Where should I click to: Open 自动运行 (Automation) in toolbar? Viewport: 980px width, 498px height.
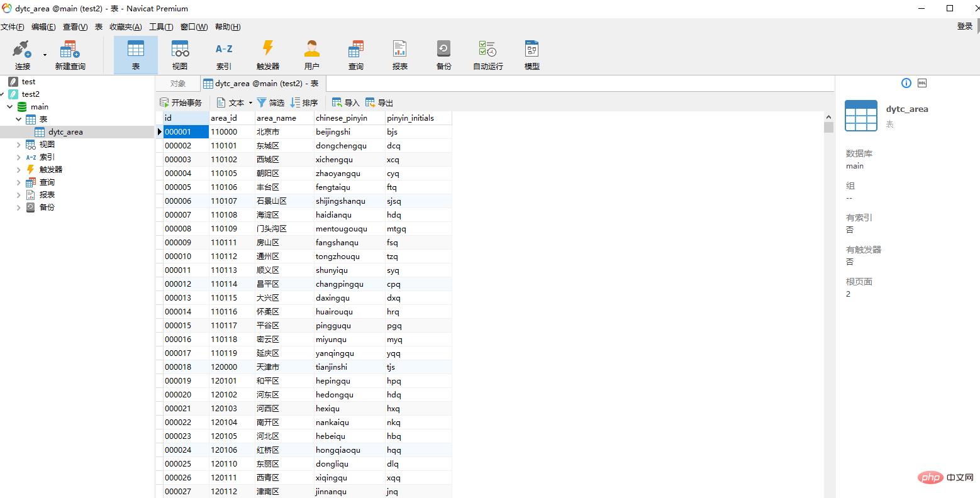(x=488, y=54)
